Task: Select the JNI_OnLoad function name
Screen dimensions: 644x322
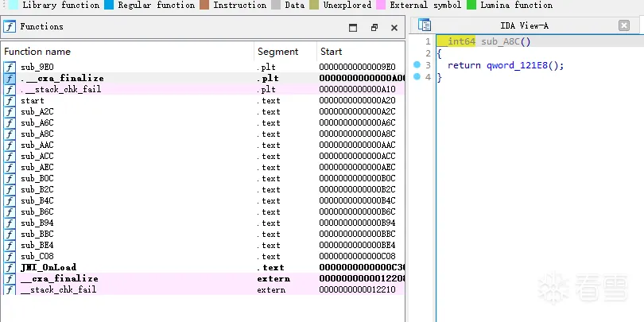Action: coord(48,267)
